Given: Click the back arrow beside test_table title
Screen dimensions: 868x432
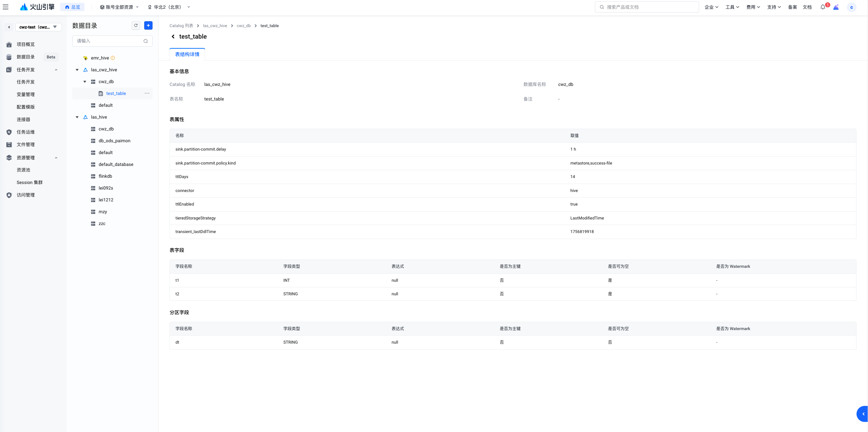Looking at the screenshot, I should (x=173, y=37).
